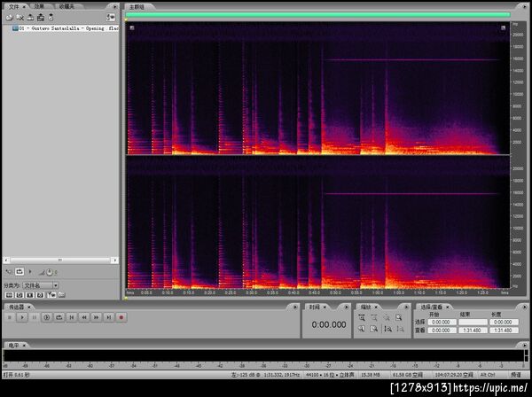Click the full path folder icon in Files panel
The height and width of the screenshot is (397, 532).
click(x=62, y=295)
